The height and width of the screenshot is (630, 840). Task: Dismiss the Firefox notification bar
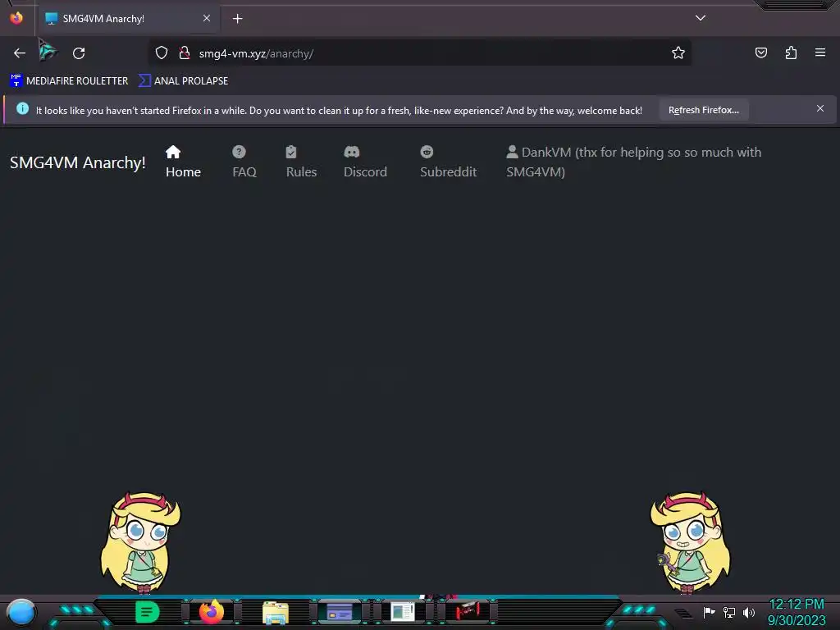820,109
